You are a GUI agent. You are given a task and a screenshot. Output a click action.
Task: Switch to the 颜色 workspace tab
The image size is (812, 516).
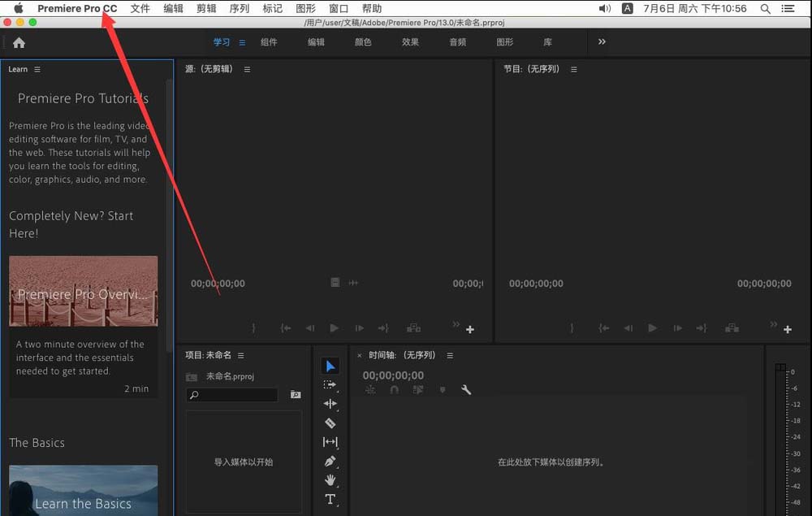(x=363, y=41)
